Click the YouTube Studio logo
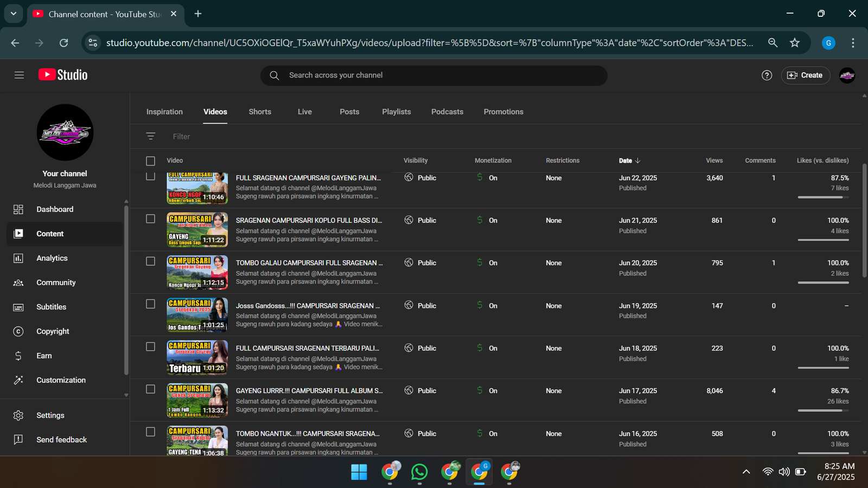Image resolution: width=868 pixels, height=488 pixels. (x=63, y=75)
